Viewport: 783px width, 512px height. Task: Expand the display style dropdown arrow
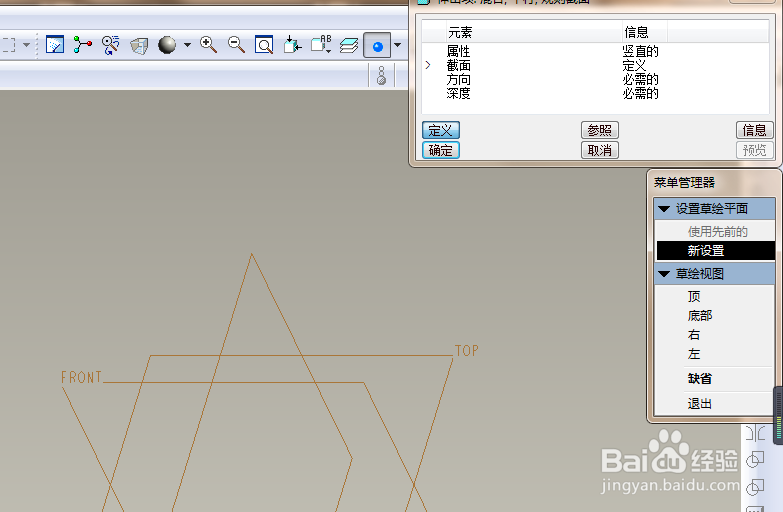click(187, 45)
